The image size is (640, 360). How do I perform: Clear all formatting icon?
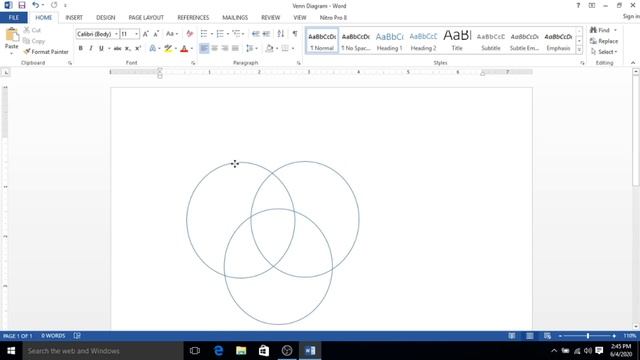tap(189, 34)
